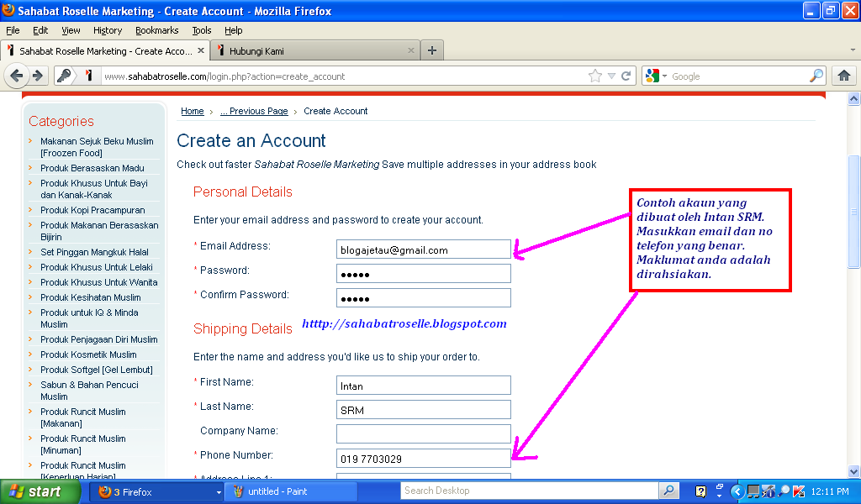Open the View menu

click(x=71, y=30)
